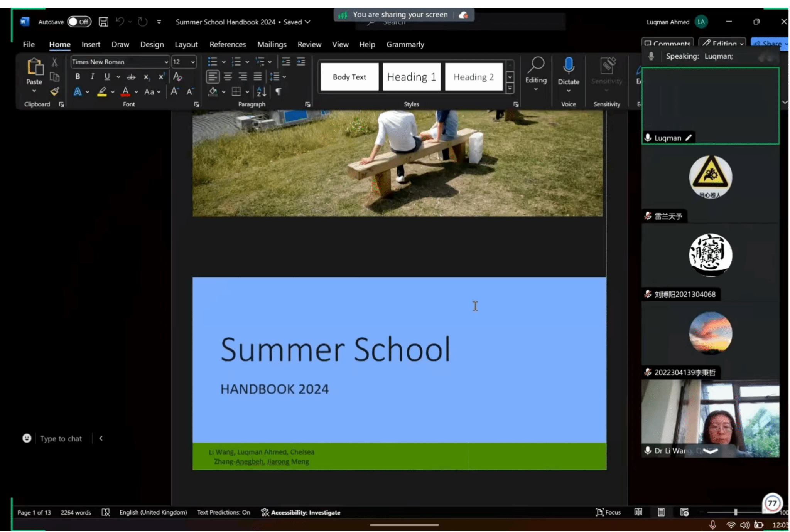Click the zoom slider handle in status bar
This screenshot has height=532, width=790.
pos(736,512)
